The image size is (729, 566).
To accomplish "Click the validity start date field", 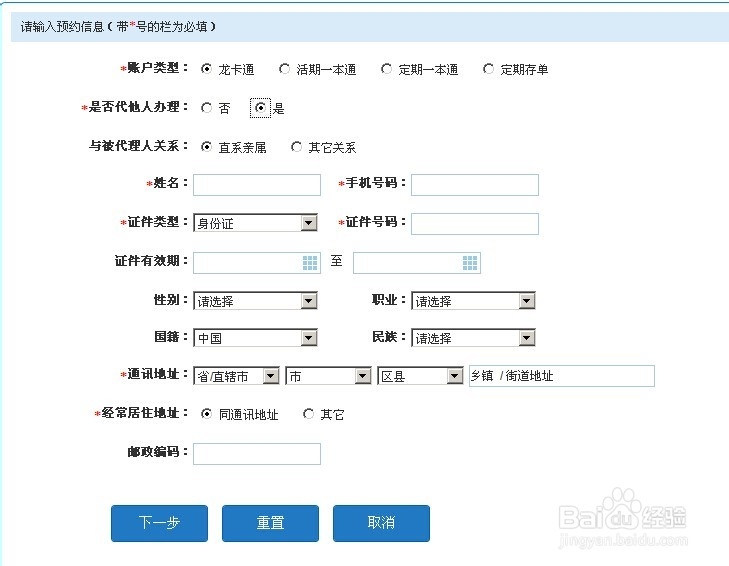I will click(x=257, y=263).
